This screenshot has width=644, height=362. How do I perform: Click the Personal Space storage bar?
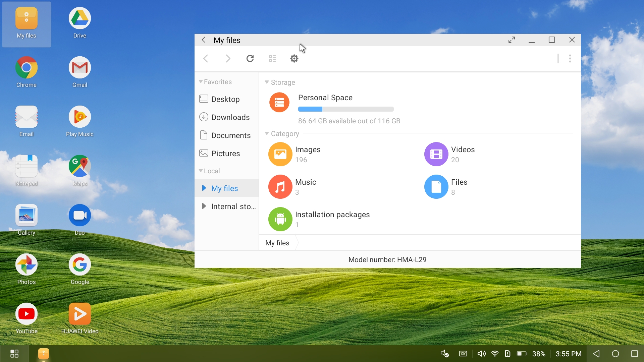tap(345, 109)
